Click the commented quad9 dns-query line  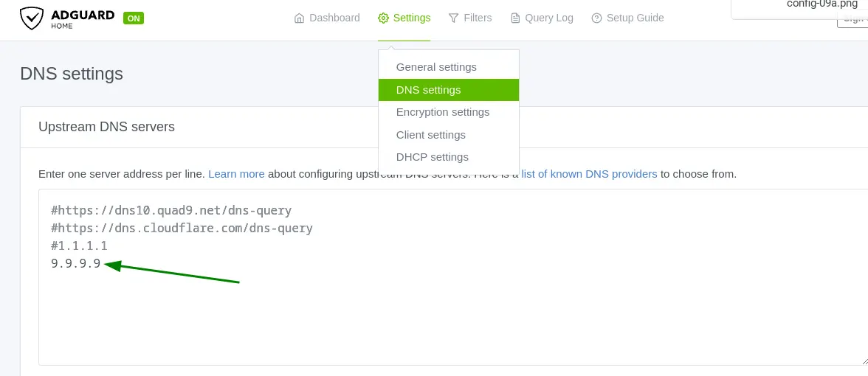pyautogui.click(x=171, y=211)
